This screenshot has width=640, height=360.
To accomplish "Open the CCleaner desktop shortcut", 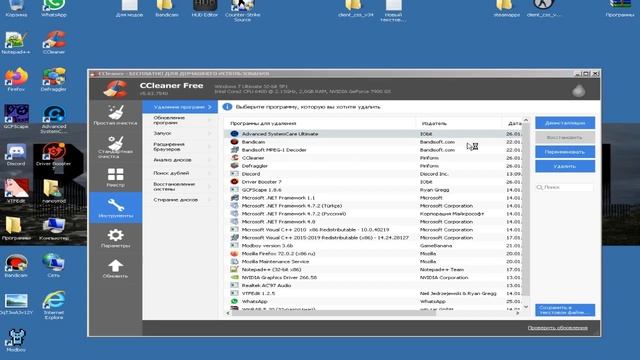I will [53, 42].
